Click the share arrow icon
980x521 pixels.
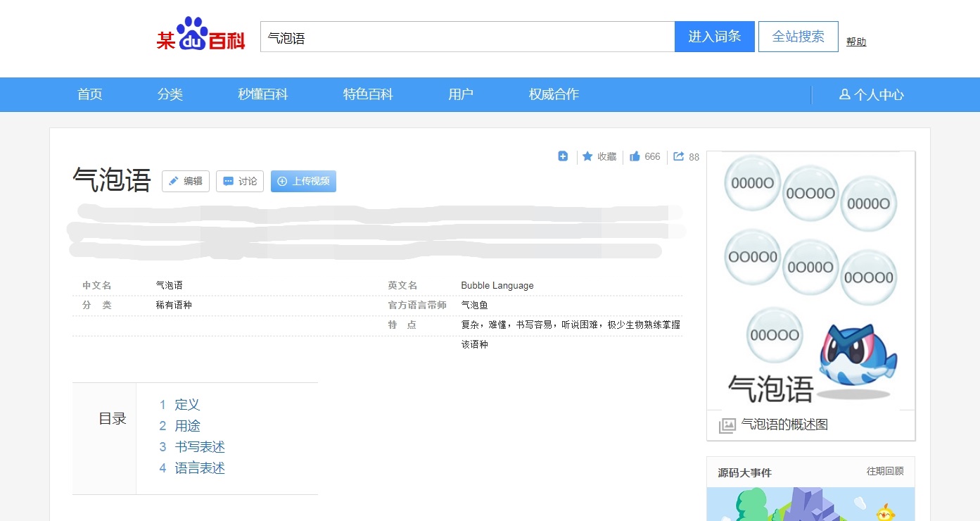click(679, 156)
